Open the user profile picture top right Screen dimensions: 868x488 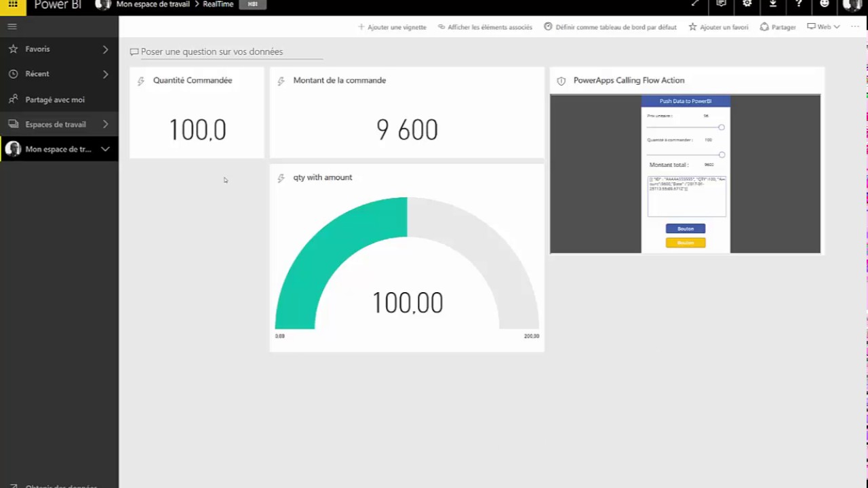tap(852, 5)
